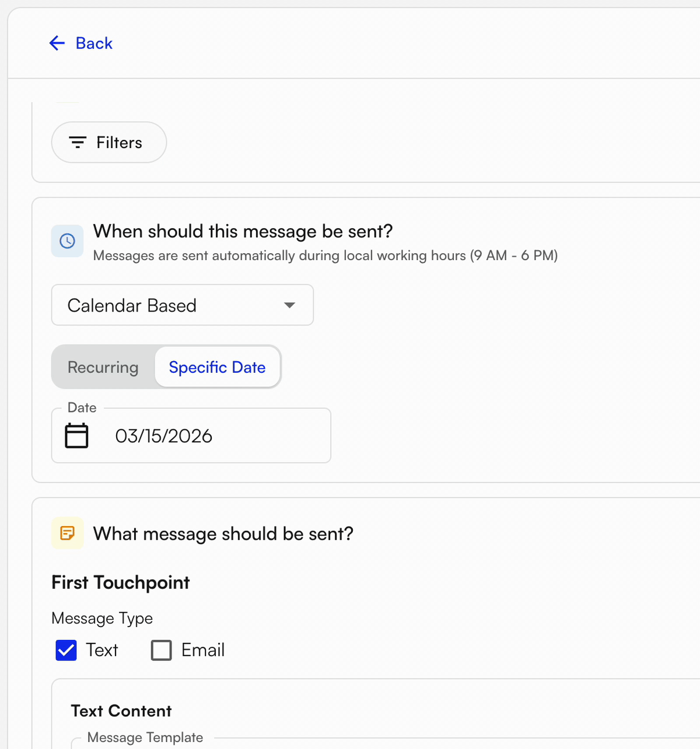
Task: Click the Back link
Action: (x=93, y=43)
